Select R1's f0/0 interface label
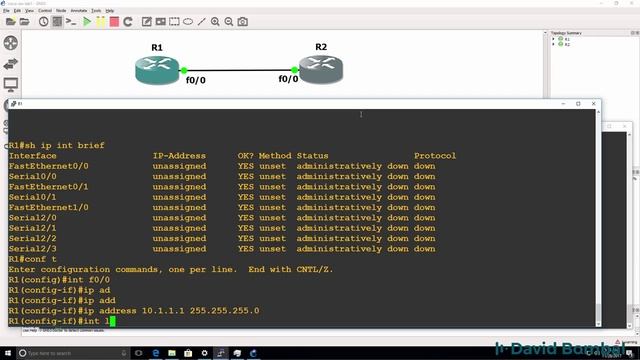This screenshot has width=640, height=360. (196, 80)
